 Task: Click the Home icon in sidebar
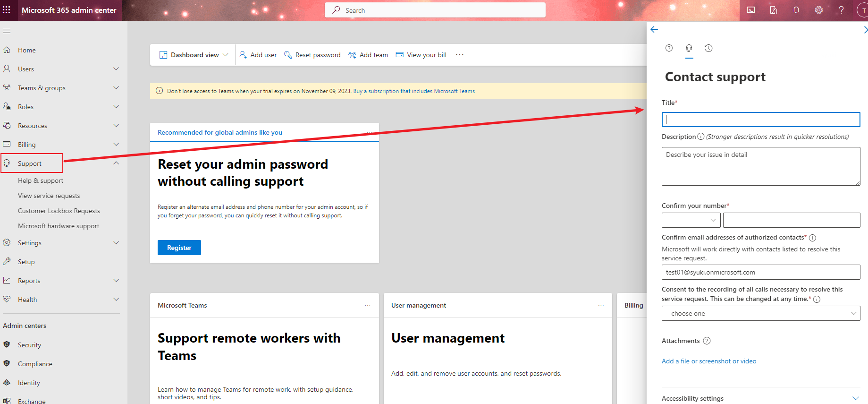point(7,50)
